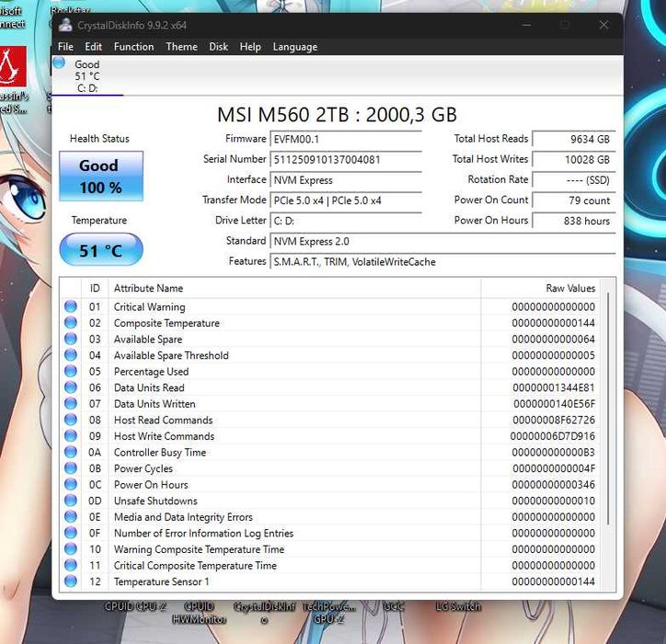Click the Raw Values column header
Viewport: 666px width, 644px height.
click(x=540, y=288)
